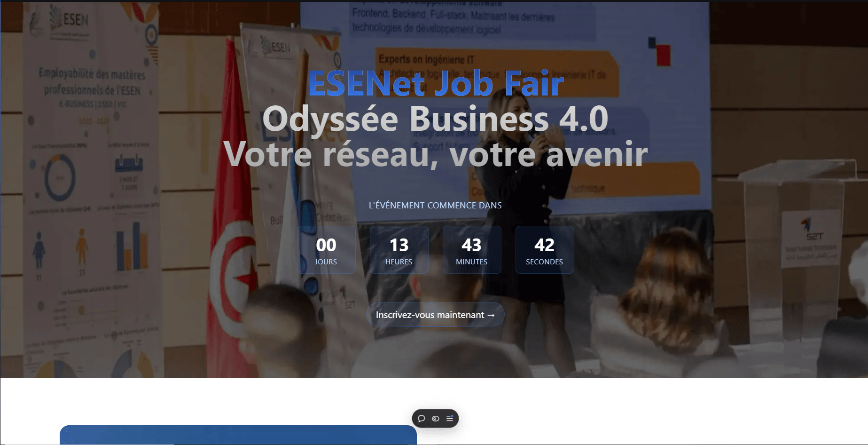This screenshot has height=445, width=868.
Task: Click the blue card below the hero
Action: coord(238,435)
